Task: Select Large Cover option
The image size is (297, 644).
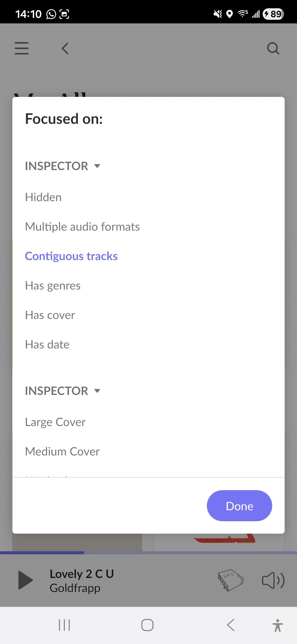Action: pyautogui.click(x=55, y=422)
